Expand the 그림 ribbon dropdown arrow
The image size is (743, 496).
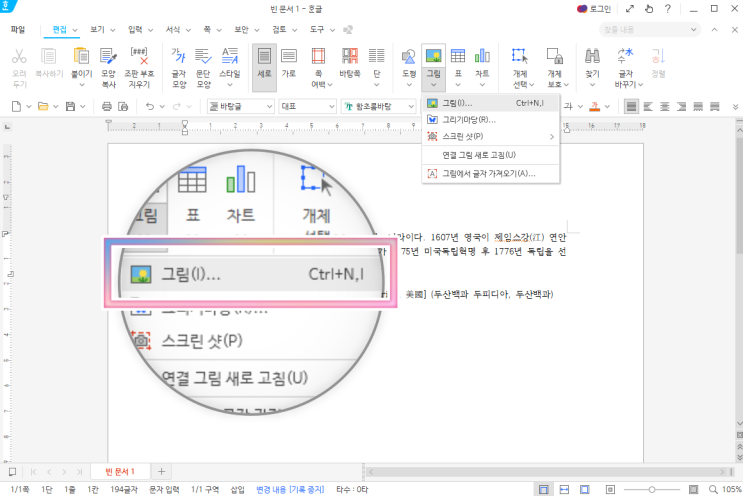pos(433,85)
